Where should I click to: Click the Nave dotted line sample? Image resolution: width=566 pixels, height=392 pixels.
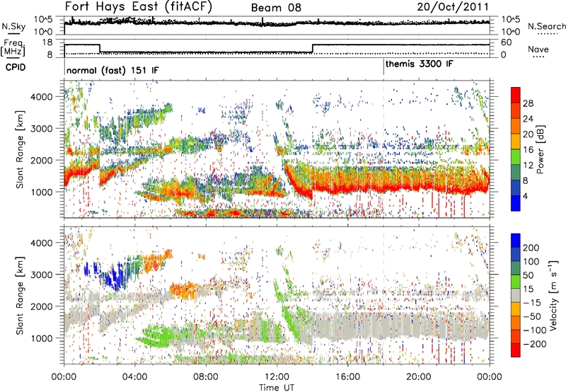click(538, 57)
